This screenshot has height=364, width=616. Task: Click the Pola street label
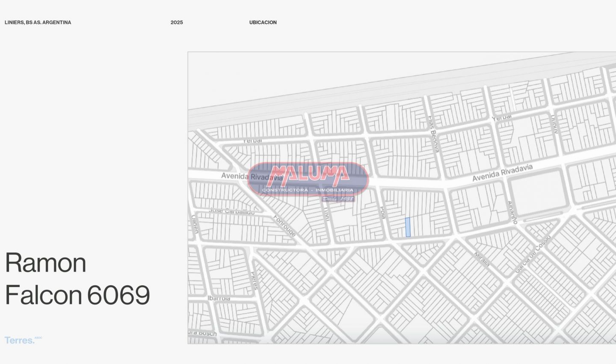(x=383, y=213)
